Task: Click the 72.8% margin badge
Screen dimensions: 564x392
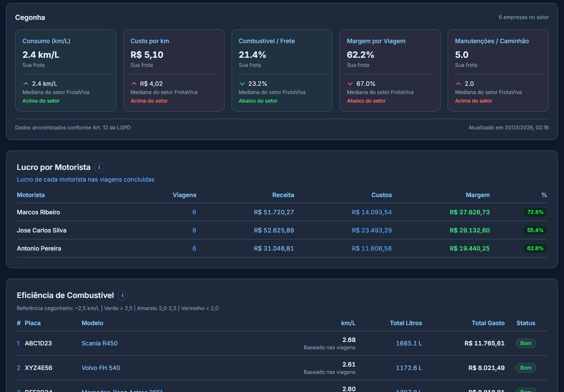Action: pyautogui.click(x=535, y=212)
